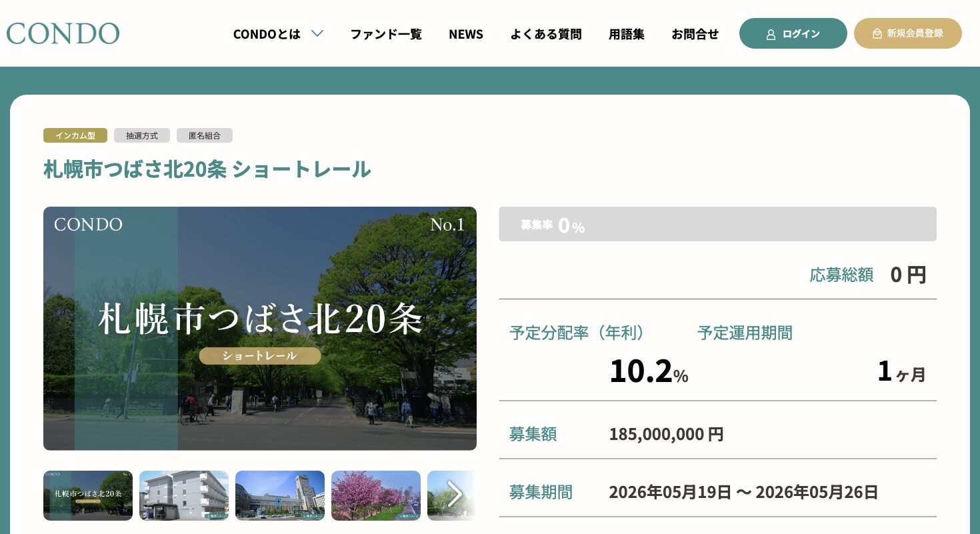980x534 pixels.
Task: Click the ショートレール badge on the fund image
Action: click(x=260, y=356)
